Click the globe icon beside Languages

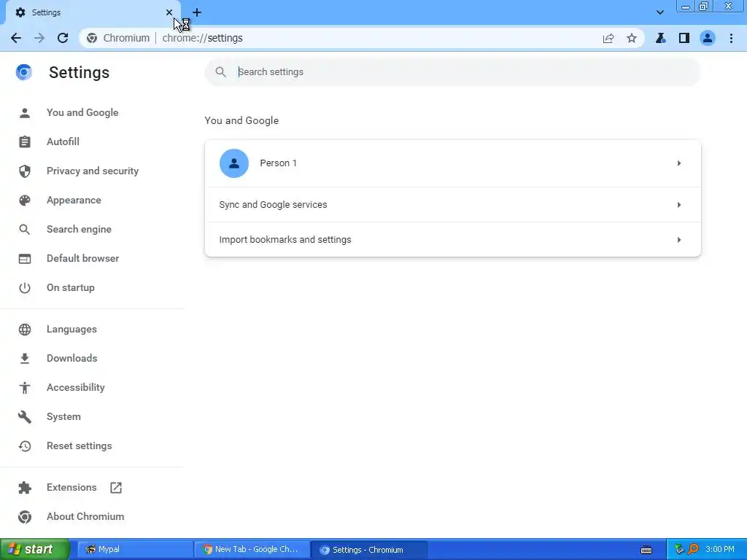pyautogui.click(x=25, y=330)
